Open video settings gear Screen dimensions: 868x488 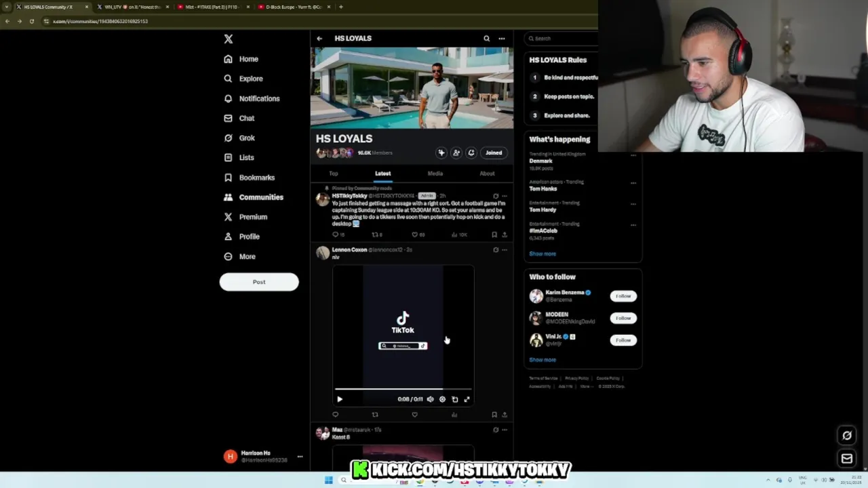click(442, 399)
